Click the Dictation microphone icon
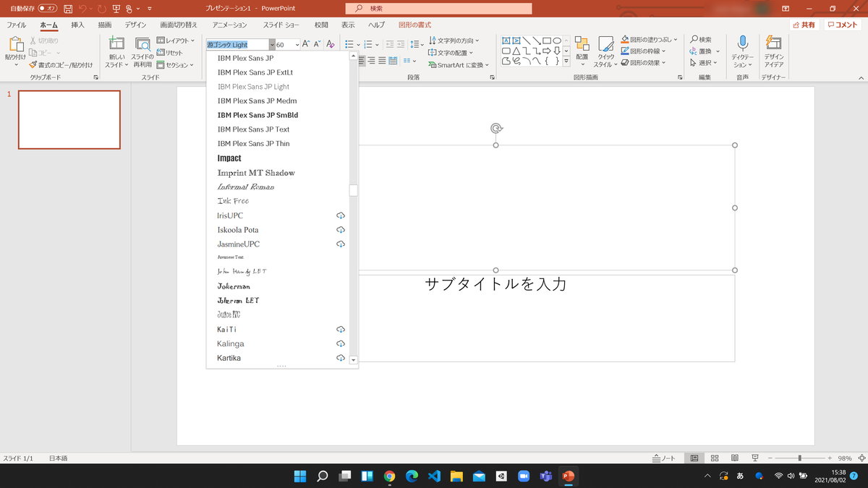 742,43
